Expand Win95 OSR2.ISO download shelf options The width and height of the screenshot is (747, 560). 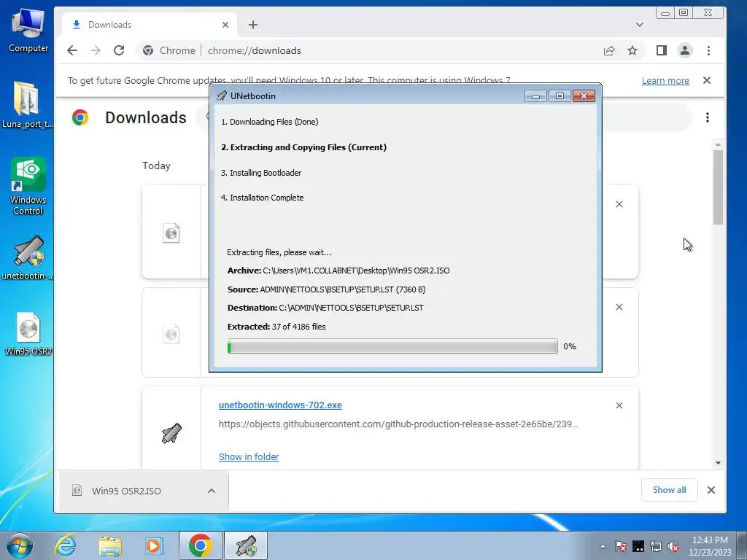pyautogui.click(x=212, y=491)
